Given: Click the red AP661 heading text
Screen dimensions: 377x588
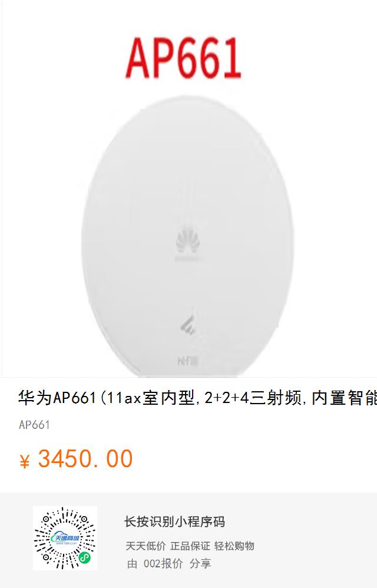Looking at the screenshot, I should tap(183, 57).
